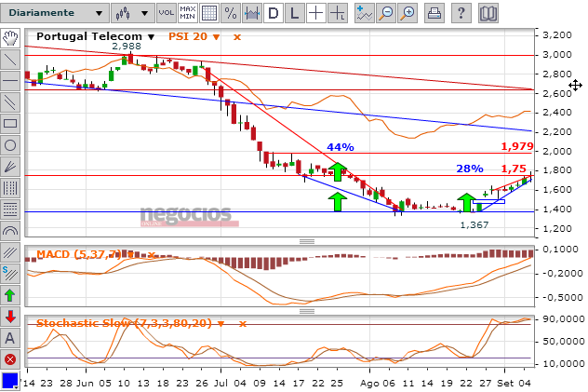Zoom out with minus magnifier
Image resolution: width=588 pixels, height=392 pixels.
point(386,13)
